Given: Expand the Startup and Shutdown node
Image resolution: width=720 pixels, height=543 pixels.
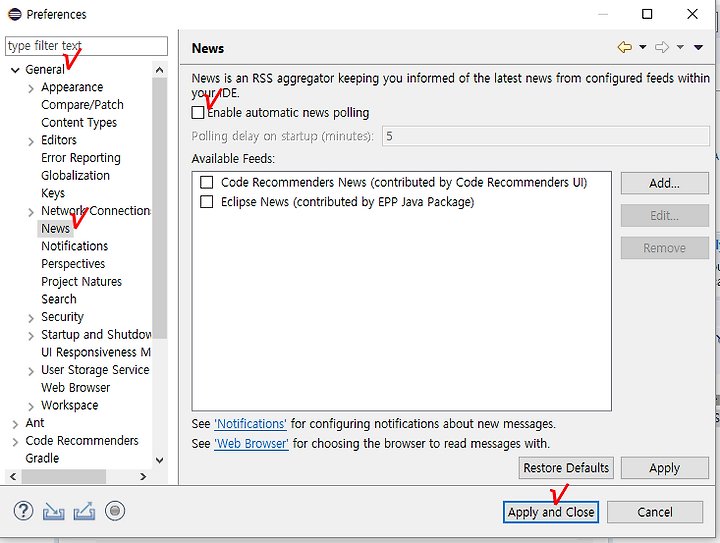Looking at the screenshot, I should click(31, 336).
